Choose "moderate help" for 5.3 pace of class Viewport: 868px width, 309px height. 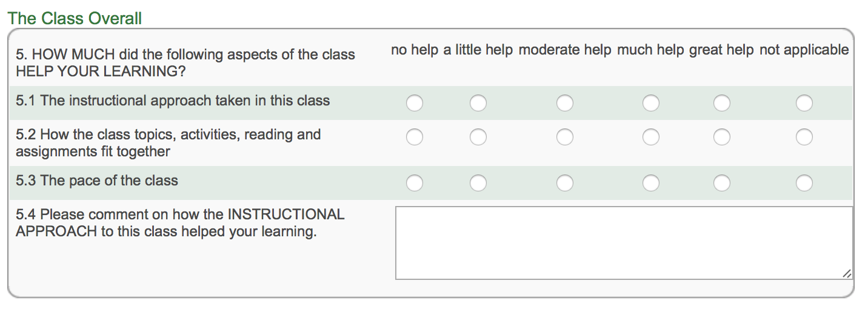pyautogui.click(x=565, y=183)
